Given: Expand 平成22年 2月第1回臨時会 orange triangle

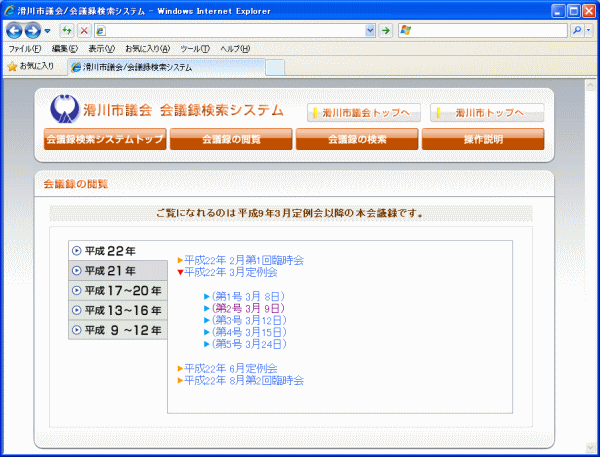Looking at the screenshot, I should [x=180, y=261].
